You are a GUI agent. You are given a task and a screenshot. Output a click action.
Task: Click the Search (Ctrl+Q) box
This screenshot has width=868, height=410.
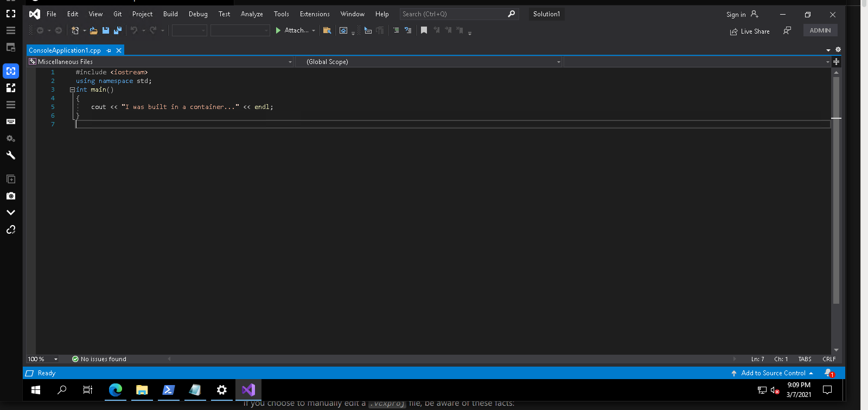pyautogui.click(x=459, y=14)
